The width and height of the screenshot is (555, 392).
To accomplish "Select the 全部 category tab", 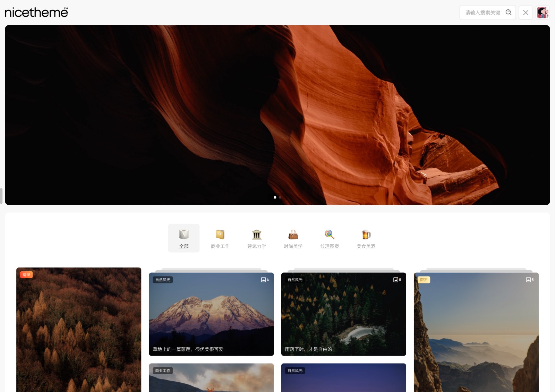I will point(184,238).
